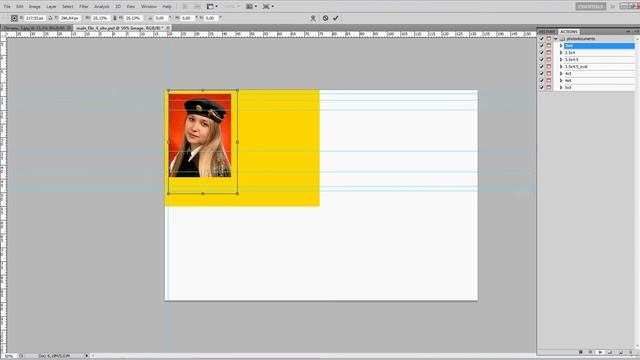Create a new action icon

tap(621, 352)
